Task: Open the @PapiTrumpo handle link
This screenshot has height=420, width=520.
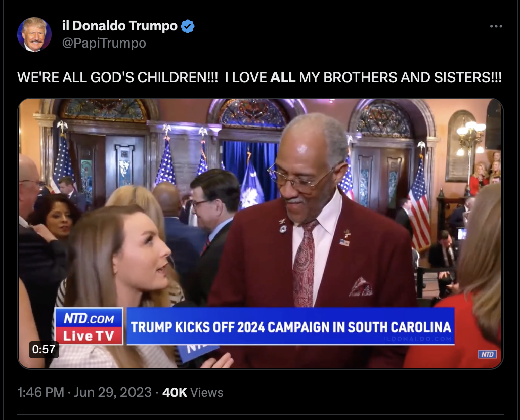Action: pos(104,43)
